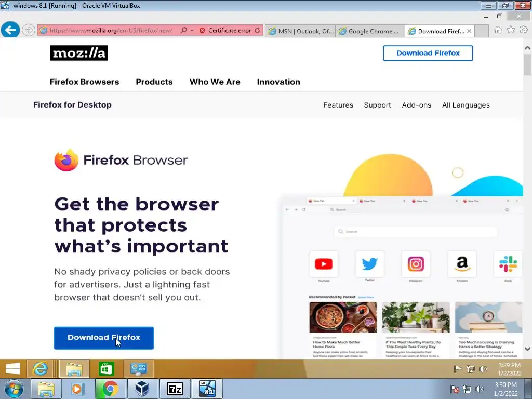Click the Firefox Browser logo
This screenshot has width=532, height=399.
(121, 160)
